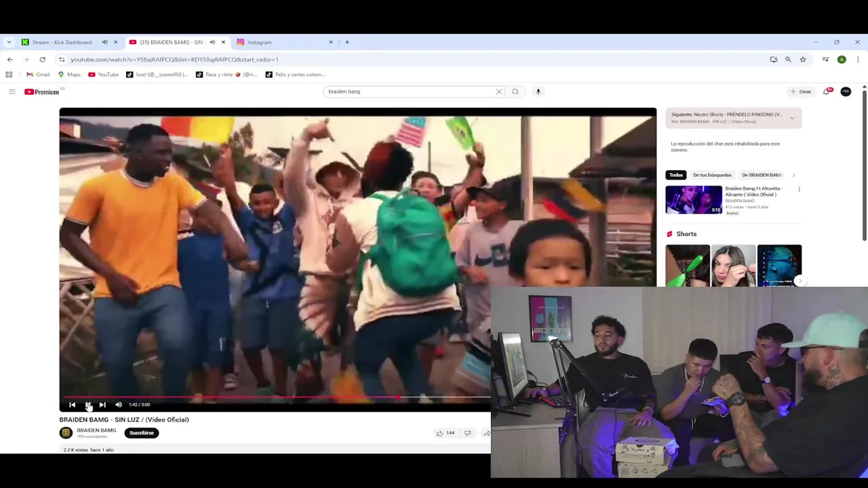868x488 pixels.
Task: Bookmark this page with the star
Action: [803, 60]
